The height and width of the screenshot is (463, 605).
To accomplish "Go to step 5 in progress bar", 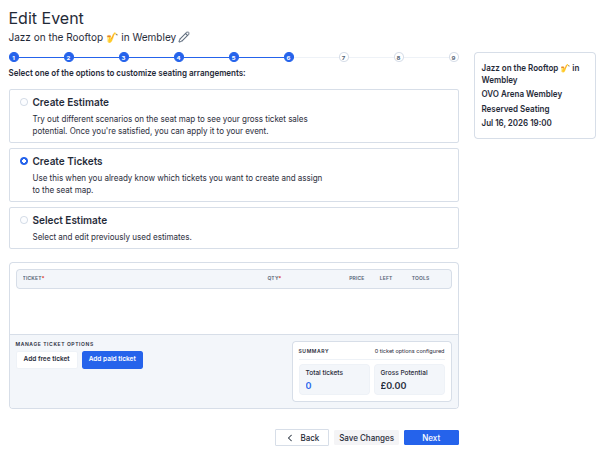I will point(234,57).
